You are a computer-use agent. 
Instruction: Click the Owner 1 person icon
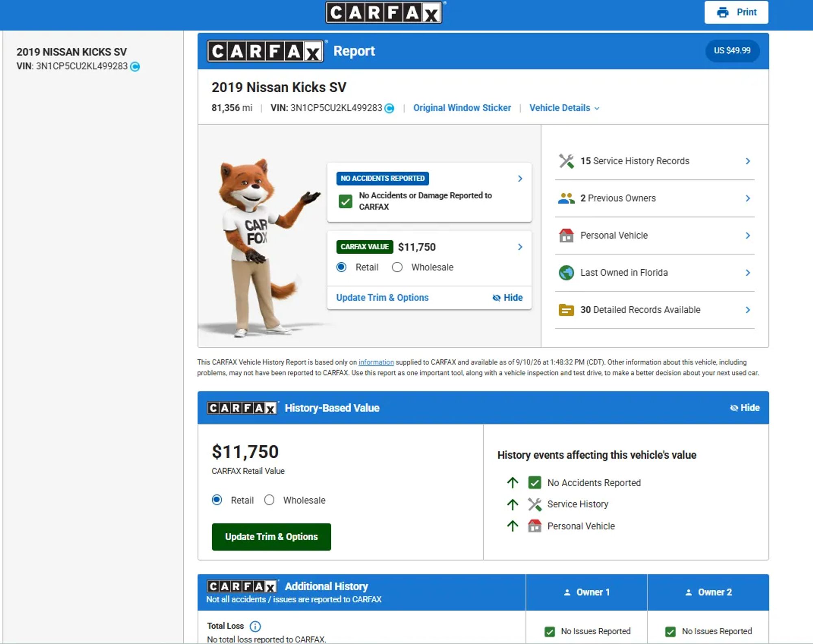click(567, 592)
